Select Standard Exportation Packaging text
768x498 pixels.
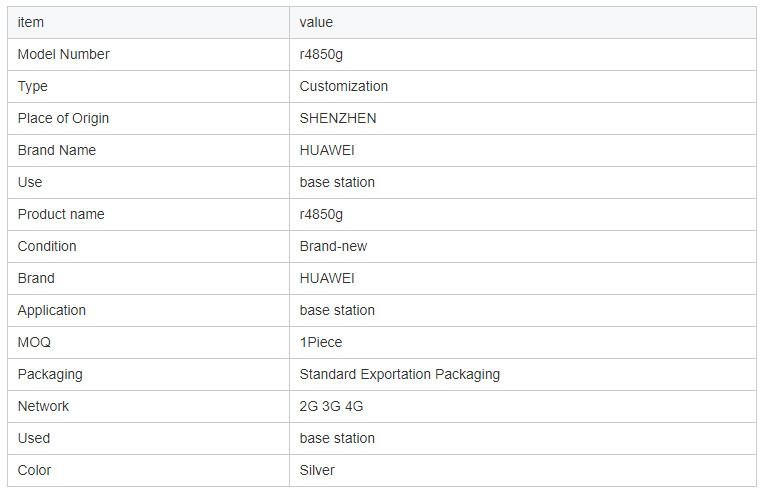(399, 374)
